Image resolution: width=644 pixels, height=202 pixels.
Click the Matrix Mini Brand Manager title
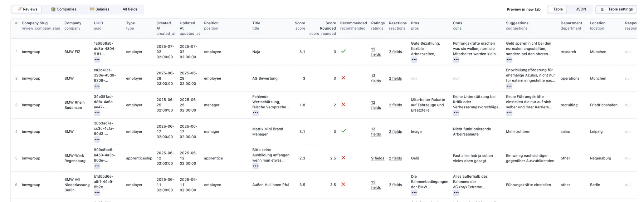click(x=268, y=132)
